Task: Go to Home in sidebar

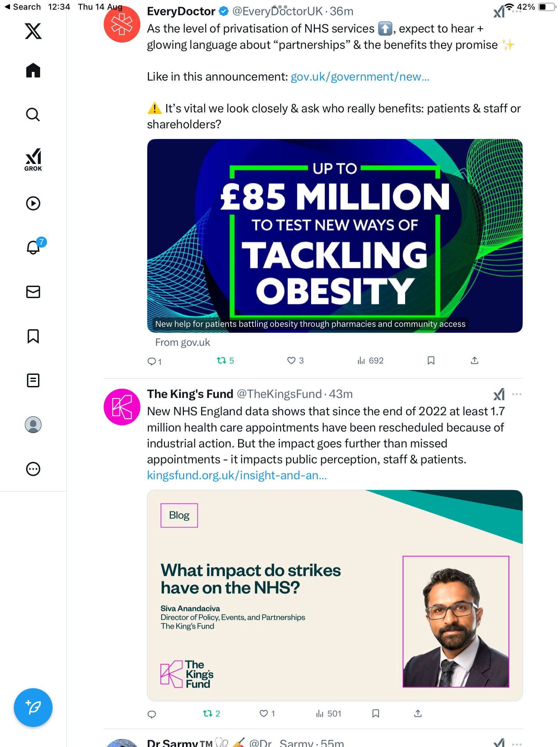Action: 33,71
